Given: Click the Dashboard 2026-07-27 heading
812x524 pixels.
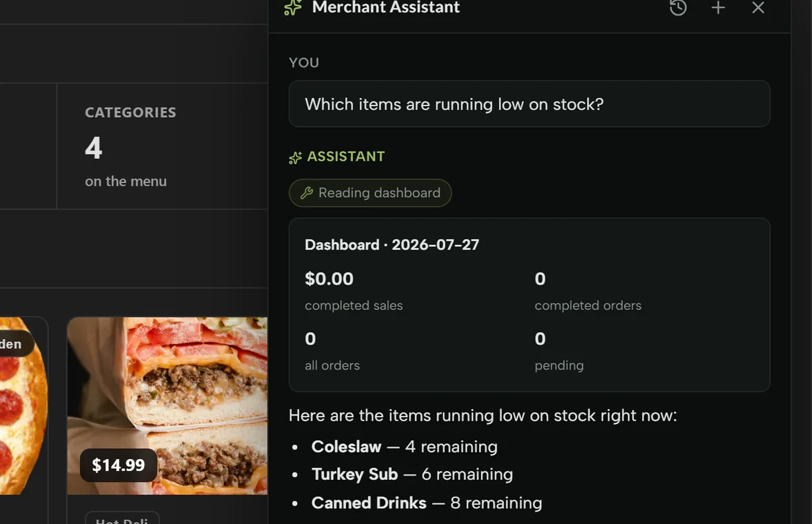Looking at the screenshot, I should (x=392, y=244).
